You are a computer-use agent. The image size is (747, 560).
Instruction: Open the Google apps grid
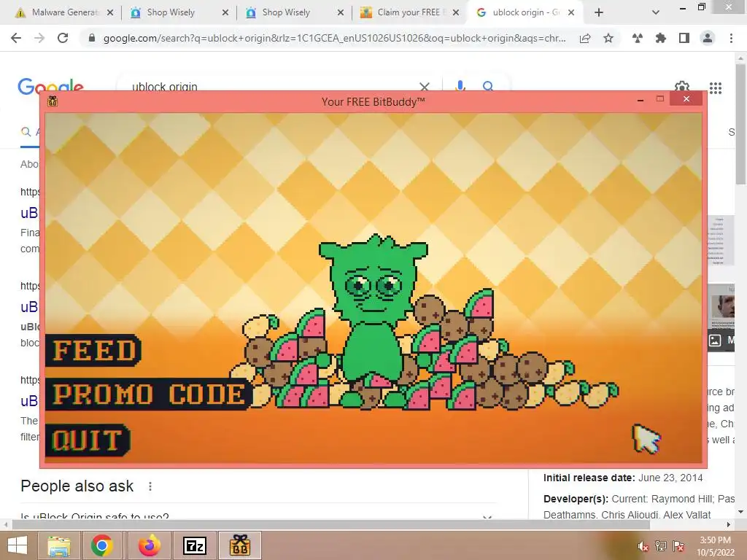pos(716,87)
